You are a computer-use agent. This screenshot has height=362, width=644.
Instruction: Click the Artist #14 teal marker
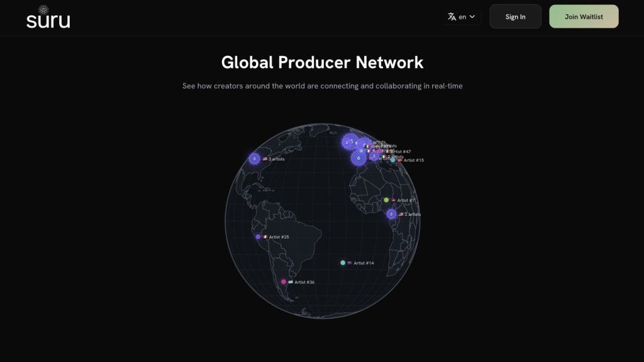pyautogui.click(x=343, y=263)
